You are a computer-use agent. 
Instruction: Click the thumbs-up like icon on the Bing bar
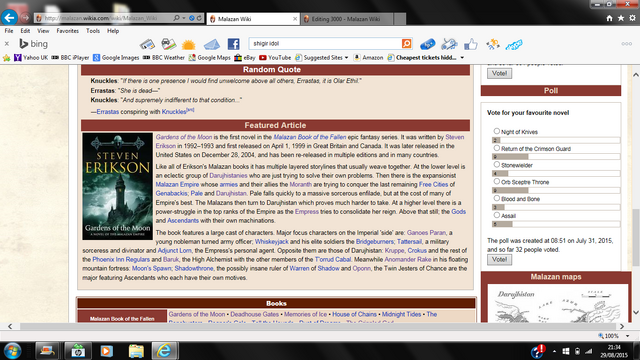tap(471, 44)
